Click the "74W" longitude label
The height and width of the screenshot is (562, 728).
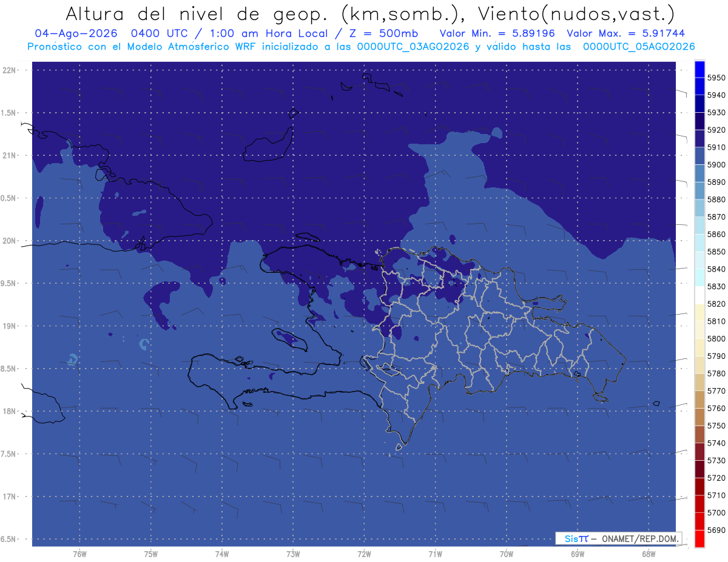[221, 554]
